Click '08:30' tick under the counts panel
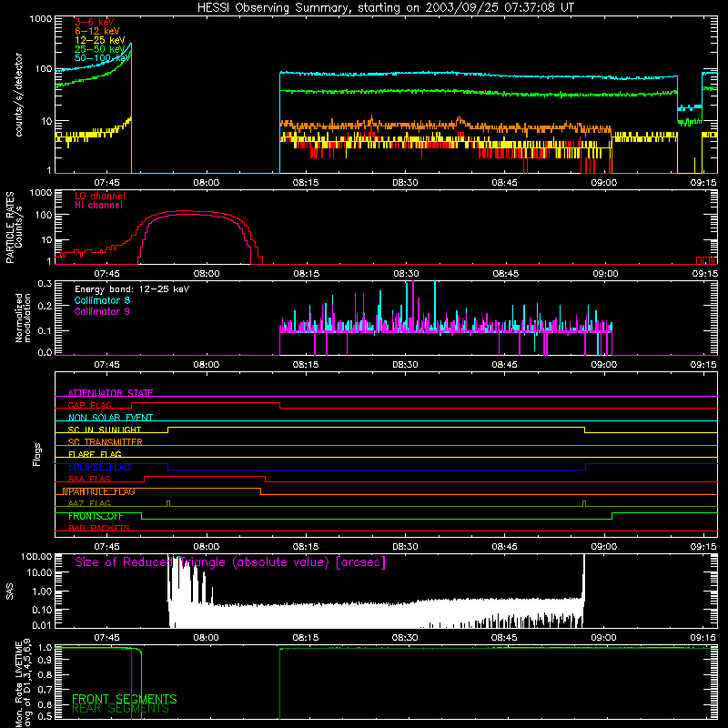 point(405,183)
